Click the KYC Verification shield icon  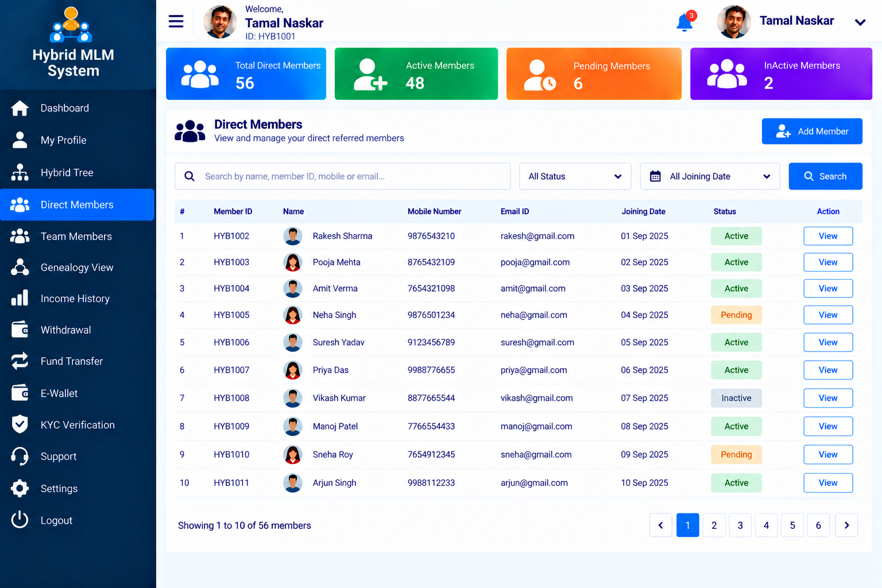[20, 424]
